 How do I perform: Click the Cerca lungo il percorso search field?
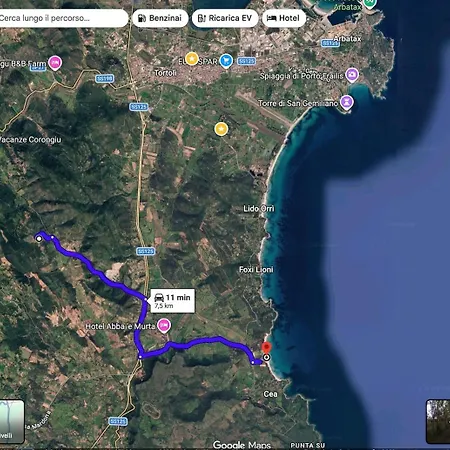[62, 18]
